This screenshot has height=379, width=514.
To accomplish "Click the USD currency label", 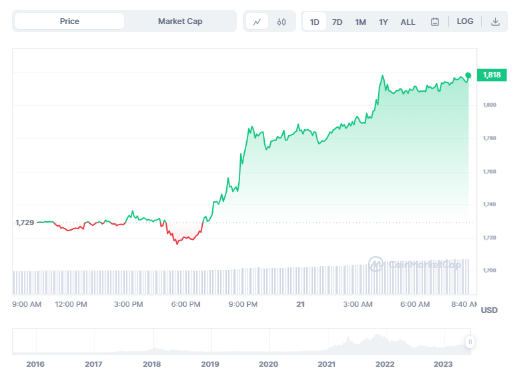I will pyautogui.click(x=489, y=310).
